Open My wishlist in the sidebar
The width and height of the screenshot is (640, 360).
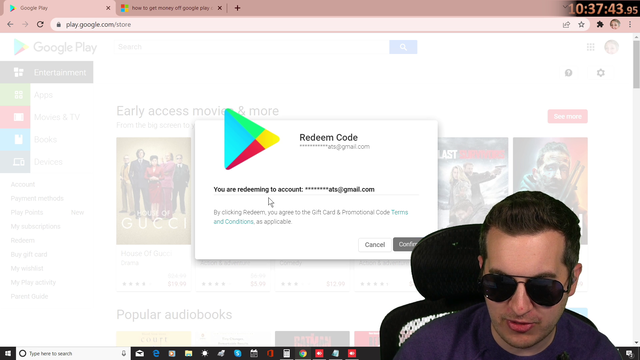[27, 268]
